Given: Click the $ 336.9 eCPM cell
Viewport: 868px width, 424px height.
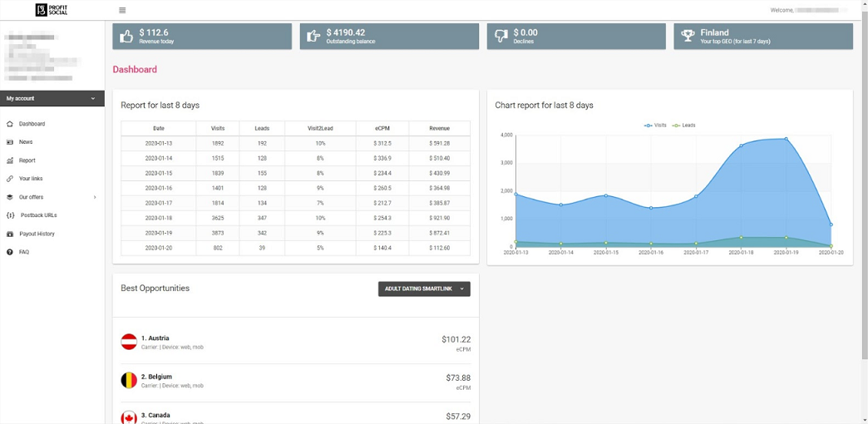Looking at the screenshot, I should 382,158.
